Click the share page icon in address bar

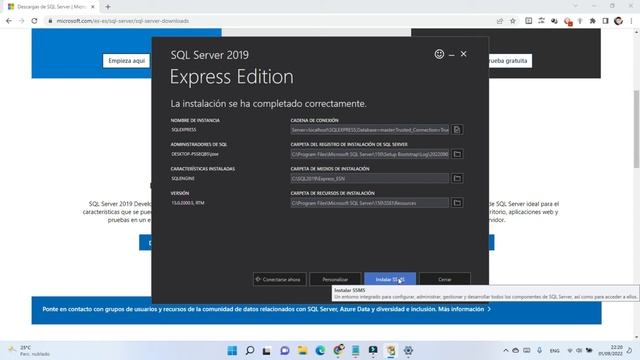click(x=500, y=21)
